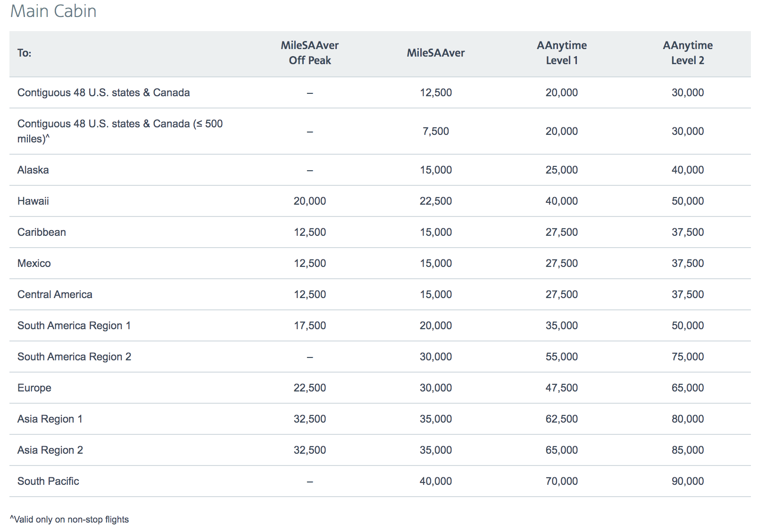
Task: Select the Mexico row label
Action: point(33,263)
